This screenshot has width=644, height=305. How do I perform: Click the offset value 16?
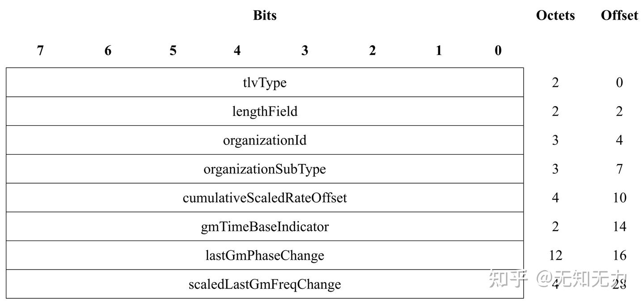pos(619,255)
